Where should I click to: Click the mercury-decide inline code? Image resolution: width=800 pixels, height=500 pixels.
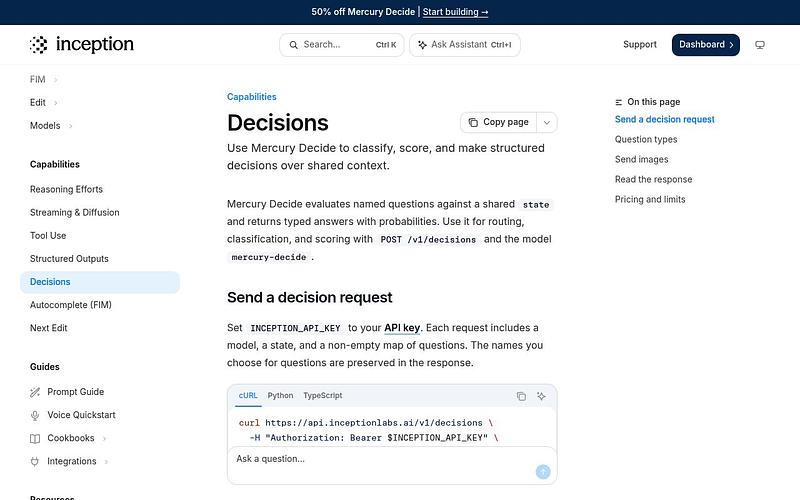tap(269, 257)
